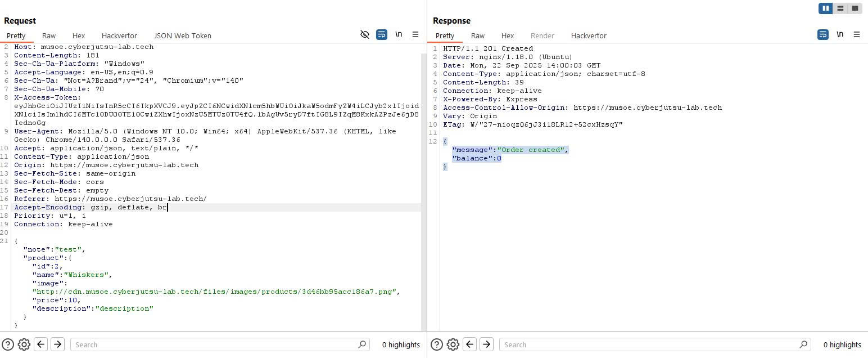Viewport: 868px width, 358px height.
Task: Click the "description" JSON line
Action: (93, 308)
